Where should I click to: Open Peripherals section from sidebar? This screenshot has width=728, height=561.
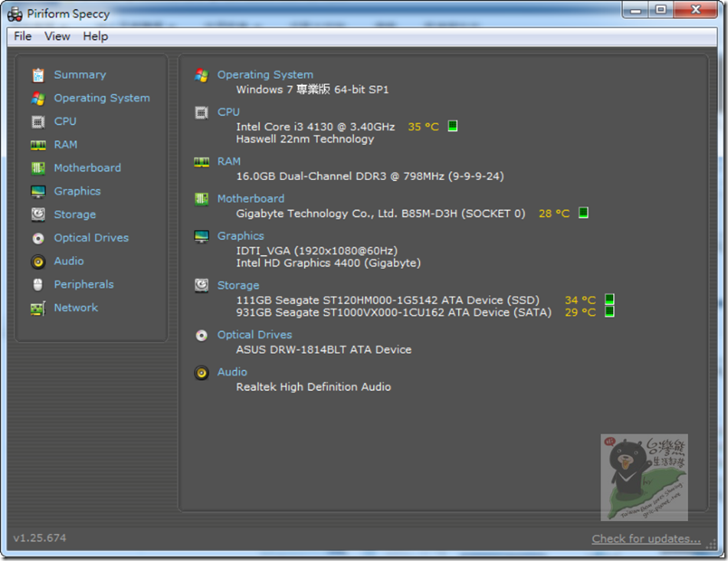(x=83, y=284)
